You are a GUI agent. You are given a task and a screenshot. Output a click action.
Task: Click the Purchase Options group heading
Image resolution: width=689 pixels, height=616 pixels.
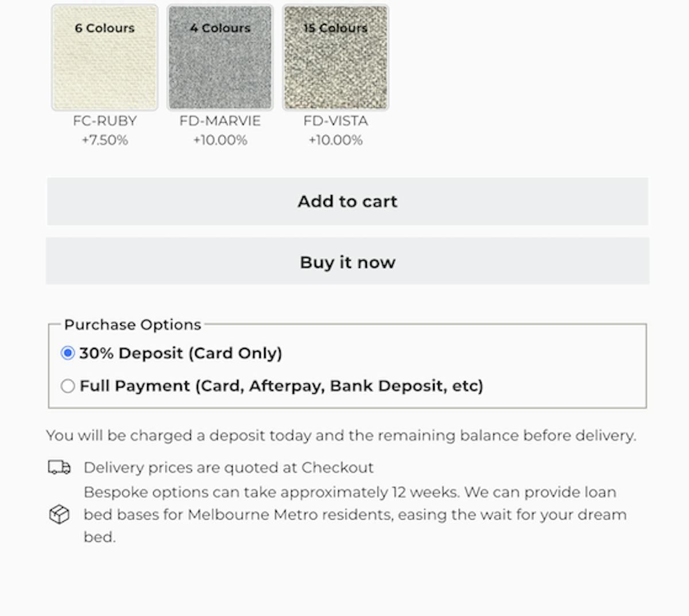tap(133, 325)
